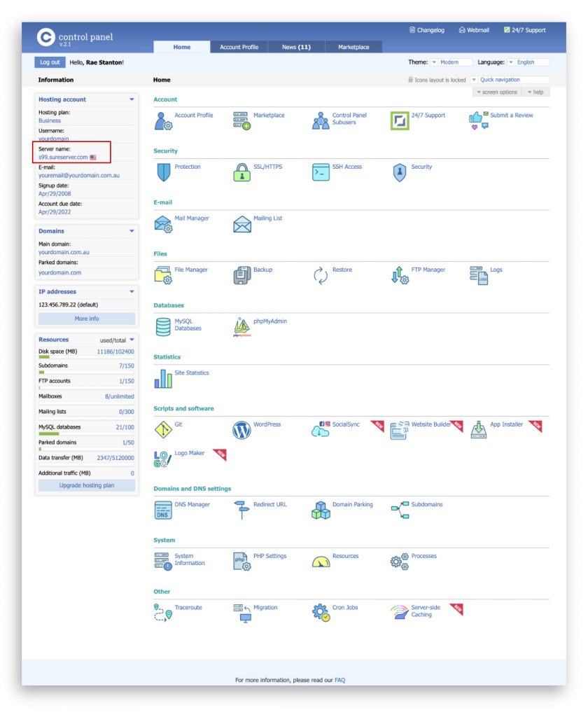Open Webmail from the header
Image resolution: width=588 pixels, height=717 pixels.
(x=474, y=30)
